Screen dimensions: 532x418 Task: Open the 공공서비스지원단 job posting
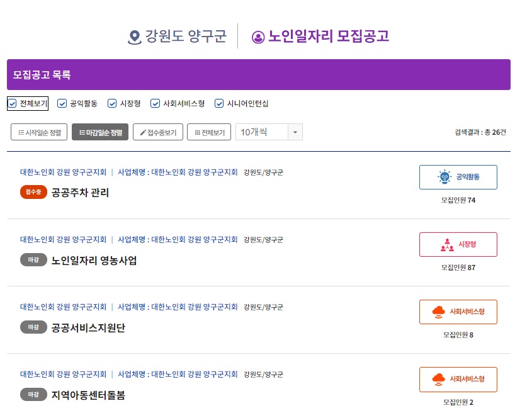click(x=88, y=328)
